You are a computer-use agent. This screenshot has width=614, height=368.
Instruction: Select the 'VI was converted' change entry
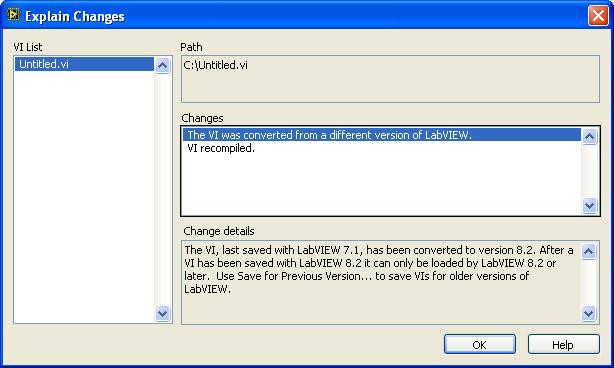point(382,135)
